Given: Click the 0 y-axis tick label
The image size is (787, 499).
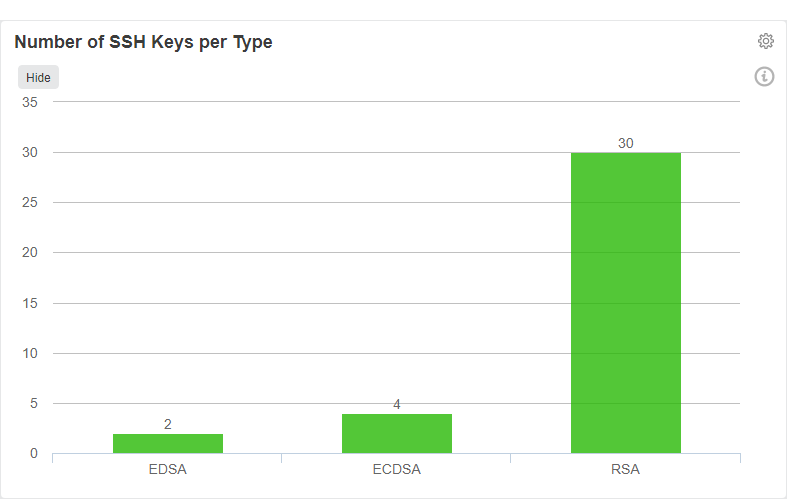Looking at the screenshot, I should [x=33, y=454].
